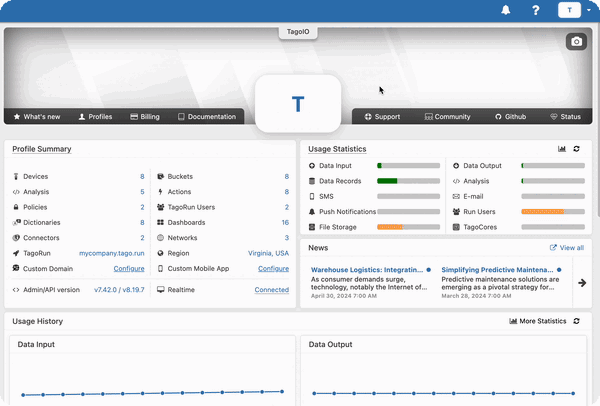Click the Custom Mobile App phone icon
Screen dimensions: 600x406
pos(160,268)
